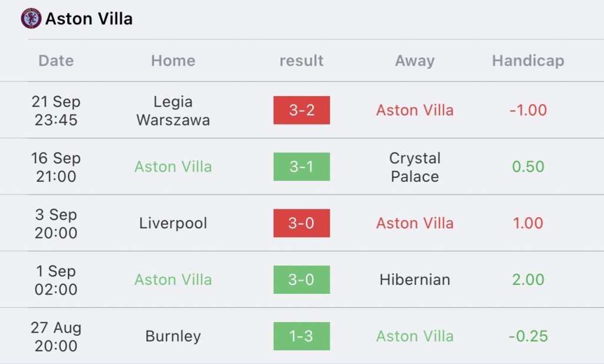The height and width of the screenshot is (364, 604).
Task: Select the 2.00 handicap value
Action: click(528, 280)
